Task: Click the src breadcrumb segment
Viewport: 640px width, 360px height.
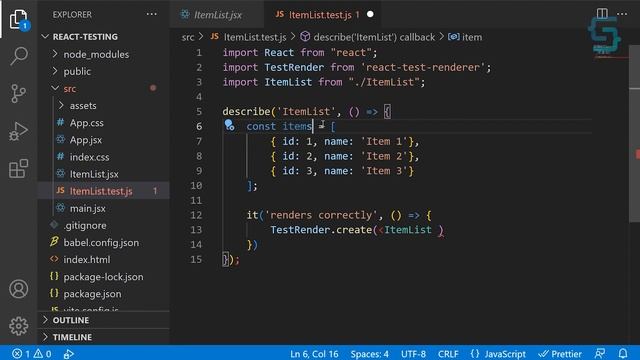Action: pyautogui.click(x=188, y=37)
